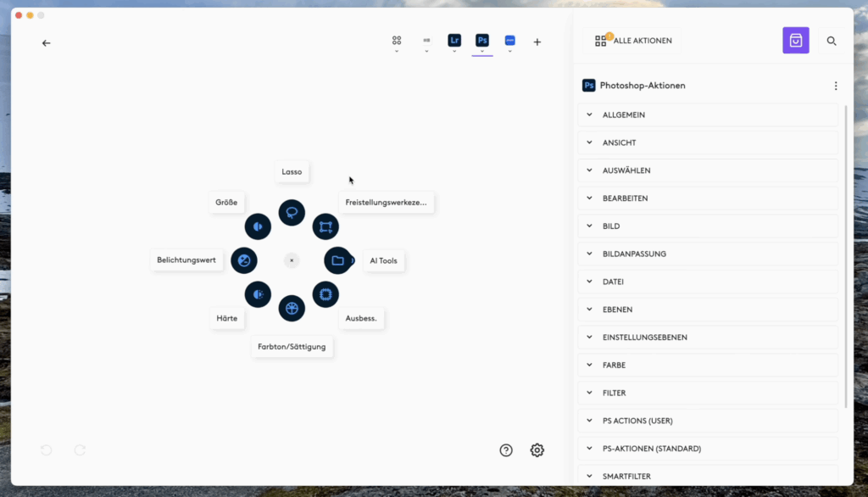
Task: Select the Ausbess. patch tool icon
Action: 325,294
